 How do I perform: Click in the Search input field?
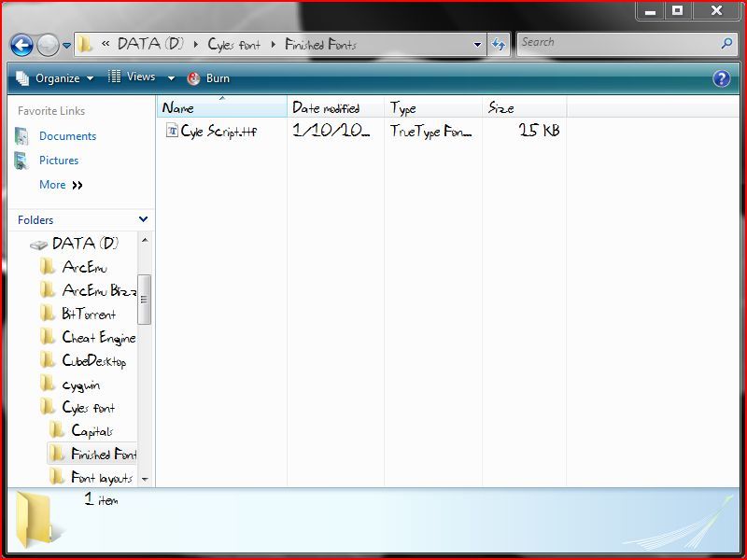[x=619, y=44]
